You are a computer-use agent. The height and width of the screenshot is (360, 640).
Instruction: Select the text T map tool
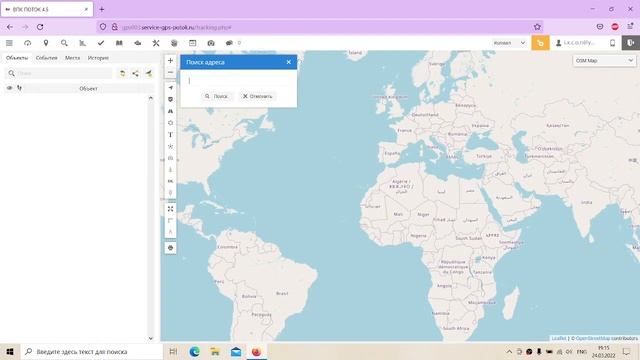click(x=171, y=135)
